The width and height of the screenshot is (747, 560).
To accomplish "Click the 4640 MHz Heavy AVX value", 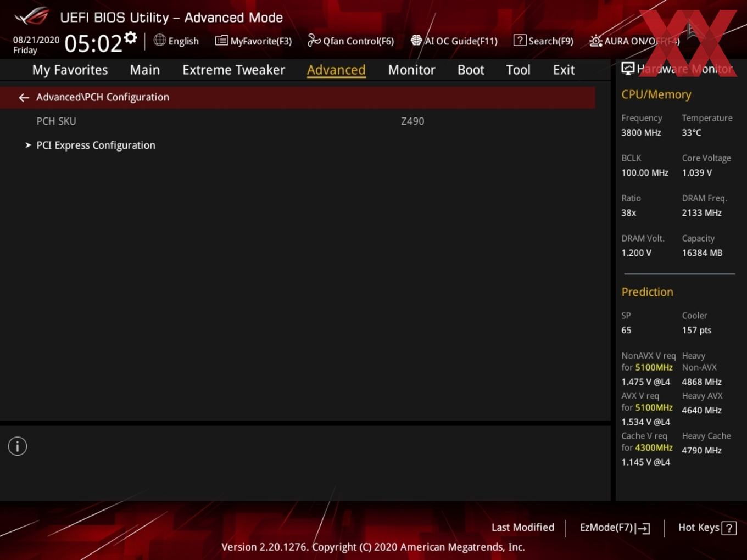I will [702, 410].
